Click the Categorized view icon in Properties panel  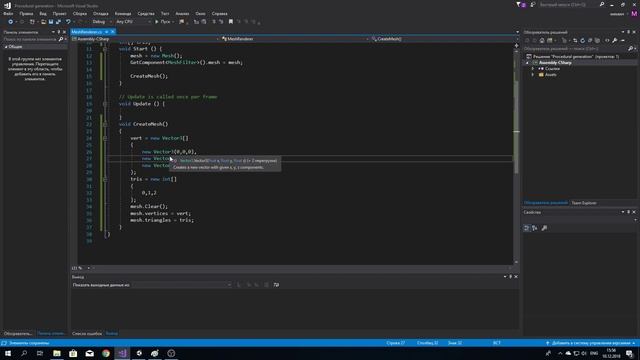[527, 228]
